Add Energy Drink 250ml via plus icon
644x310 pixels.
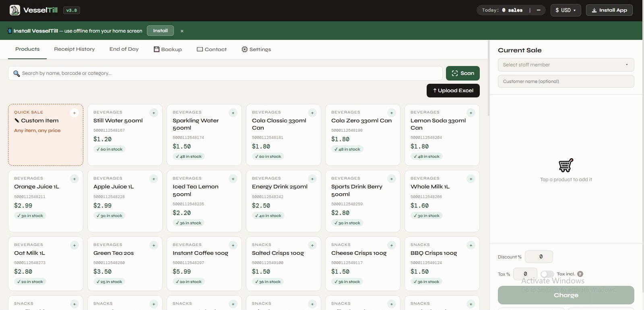coord(312,179)
